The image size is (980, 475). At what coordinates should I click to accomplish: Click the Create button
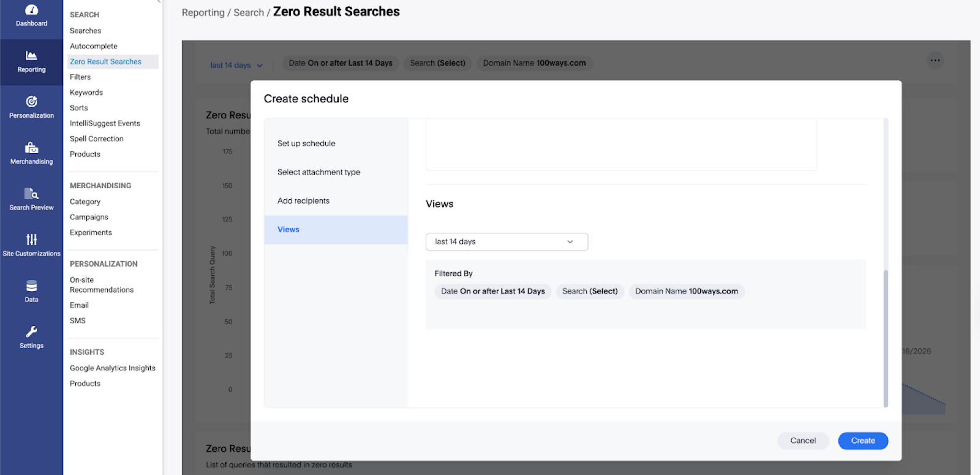862,441
